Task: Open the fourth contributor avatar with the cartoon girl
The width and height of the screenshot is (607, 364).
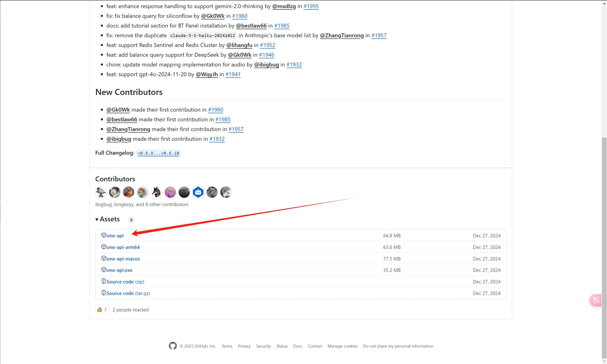Action: pyautogui.click(x=143, y=192)
